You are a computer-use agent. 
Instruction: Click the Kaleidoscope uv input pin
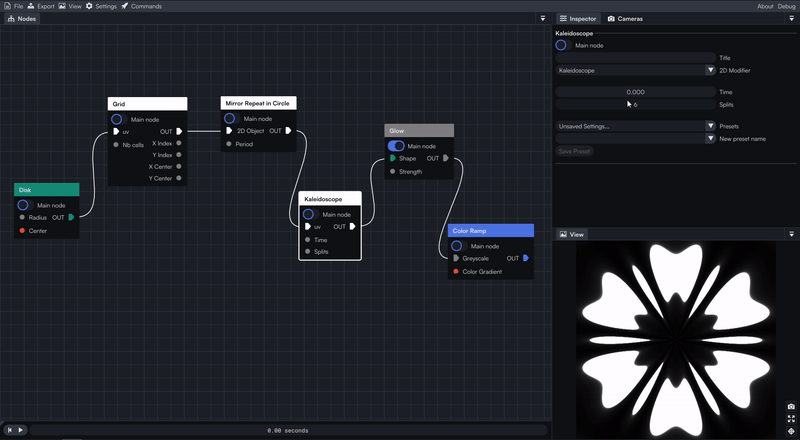coord(308,227)
